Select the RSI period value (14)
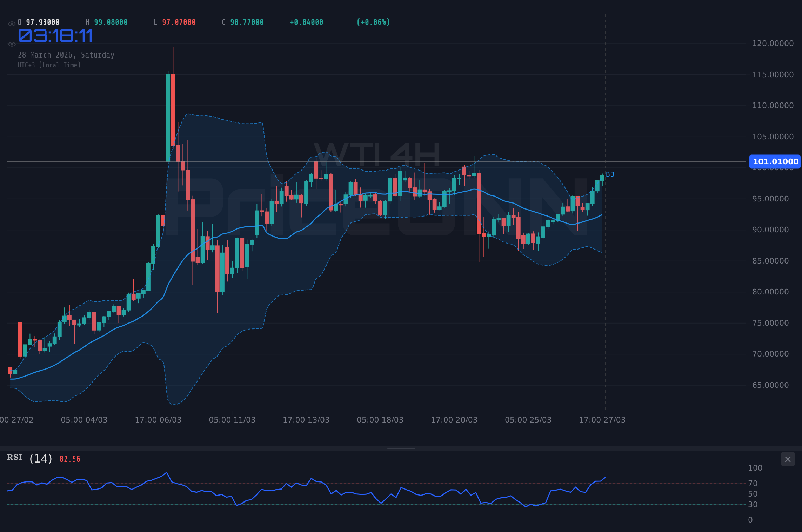This screenshot has width=802, height=532. [40, 458]
